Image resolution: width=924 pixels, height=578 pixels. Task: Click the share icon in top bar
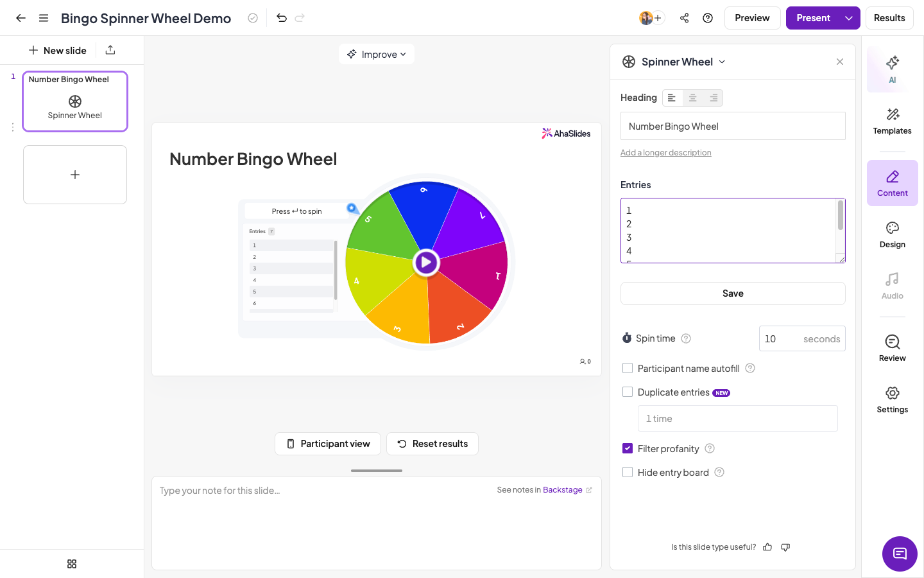point(684,18)
